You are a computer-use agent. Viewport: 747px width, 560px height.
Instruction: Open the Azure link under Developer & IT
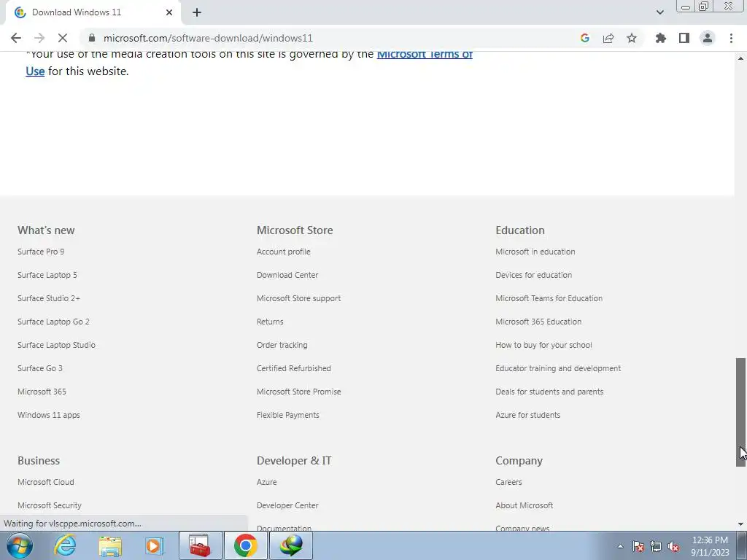267,482
